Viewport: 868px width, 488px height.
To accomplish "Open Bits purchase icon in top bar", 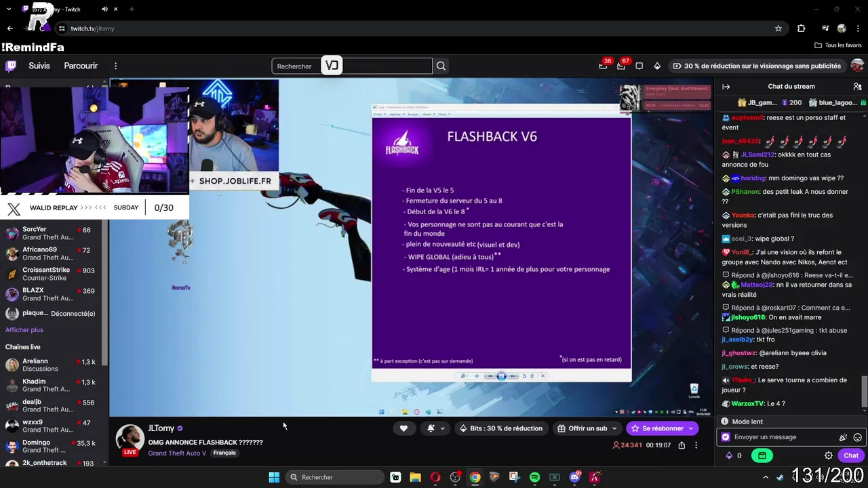I will [x=657, y=66].
